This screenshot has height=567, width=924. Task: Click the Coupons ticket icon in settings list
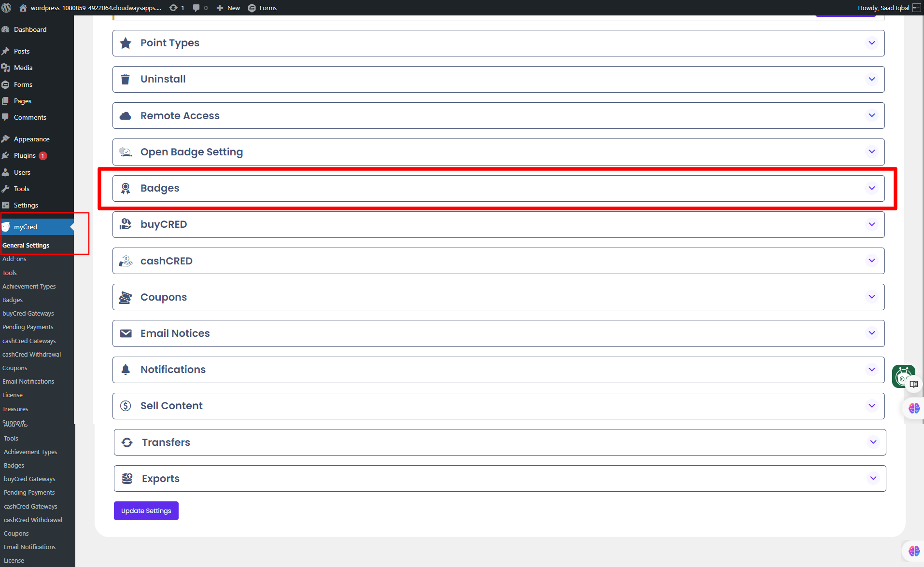pos(126,297)
